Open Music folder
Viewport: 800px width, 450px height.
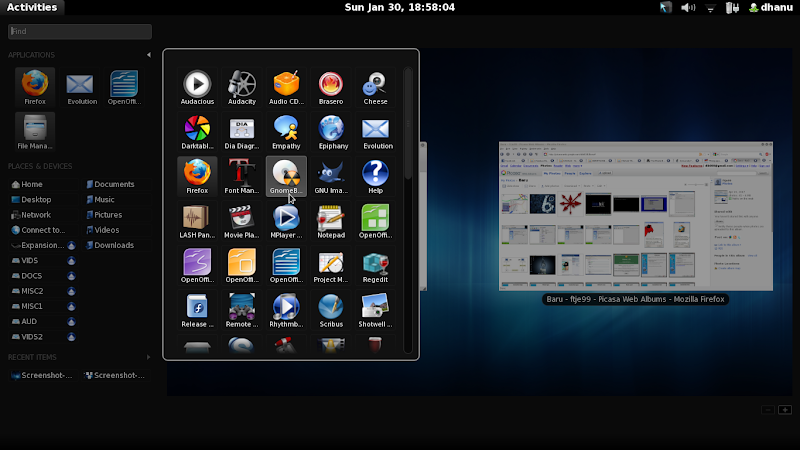[100, 199]
